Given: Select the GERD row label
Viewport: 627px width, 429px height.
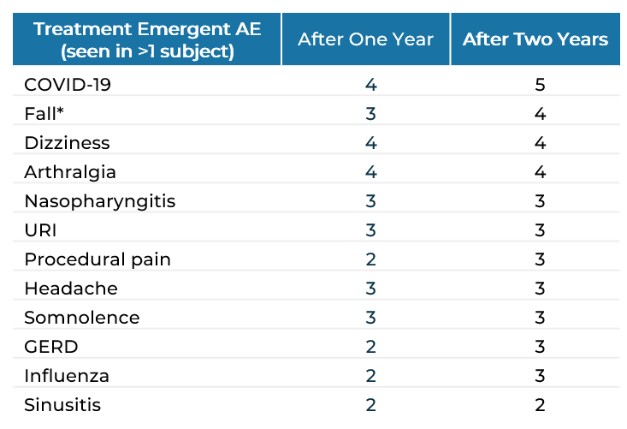Looking at the screenshot, I should point(51,347).
